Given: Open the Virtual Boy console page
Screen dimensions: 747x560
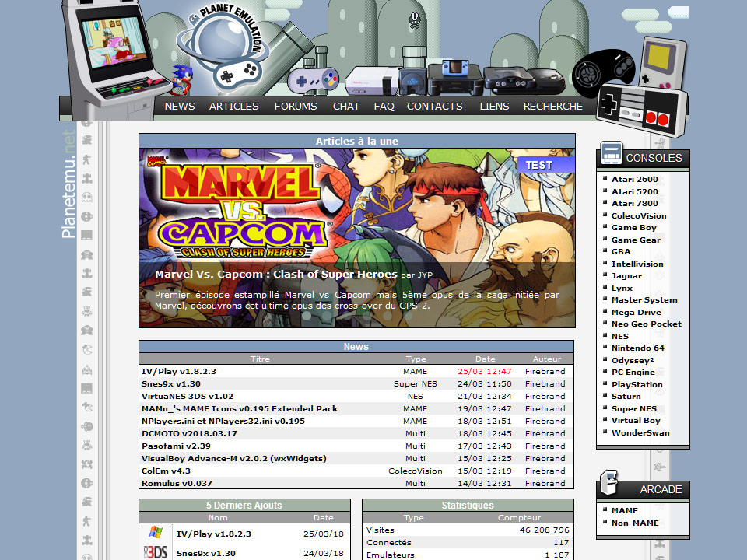Looking at the screenshot, I should click(636, 421).
